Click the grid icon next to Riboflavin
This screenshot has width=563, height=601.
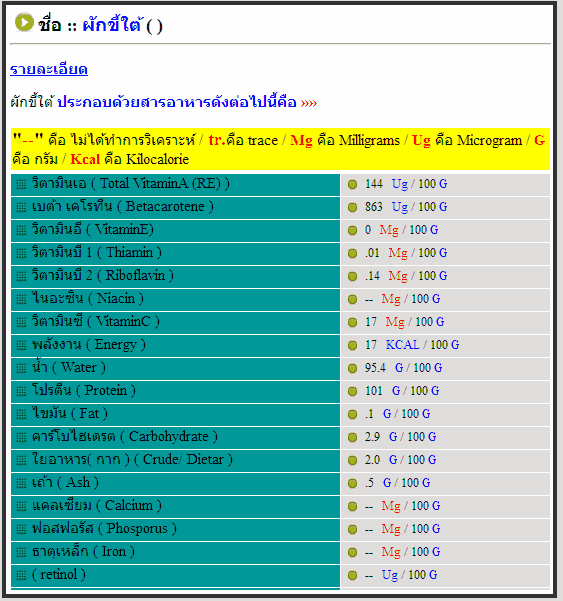click(21, 276)
